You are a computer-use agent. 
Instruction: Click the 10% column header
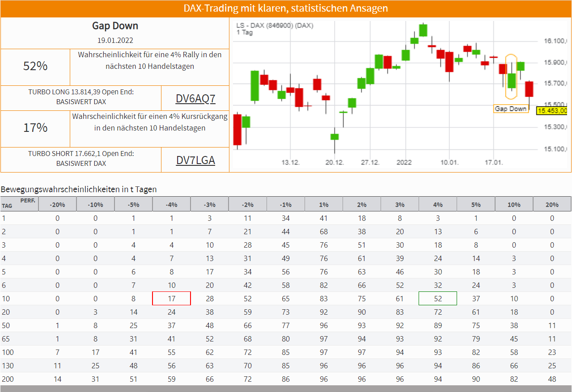(x=513, y=204)
